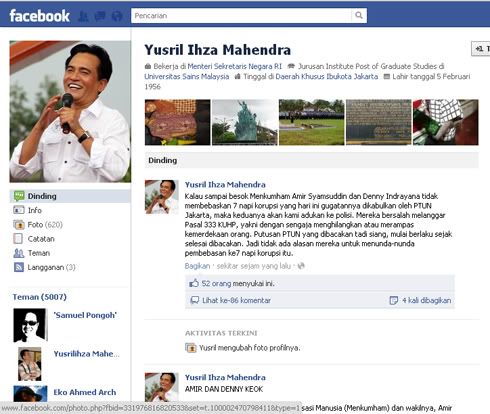Viewport: 490px width, 414px height.
Task: Open the Universitas Sains Malaysia link
Action: click(187, 76)
